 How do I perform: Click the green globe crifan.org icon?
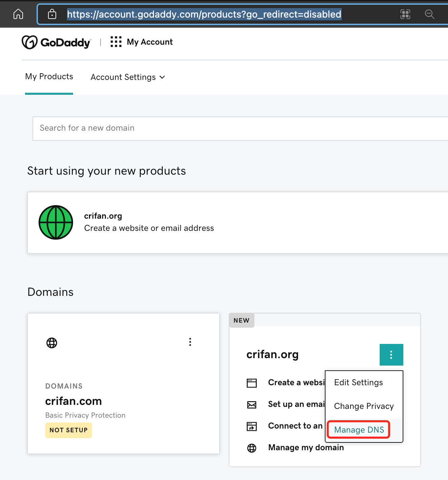coord(56,222)
